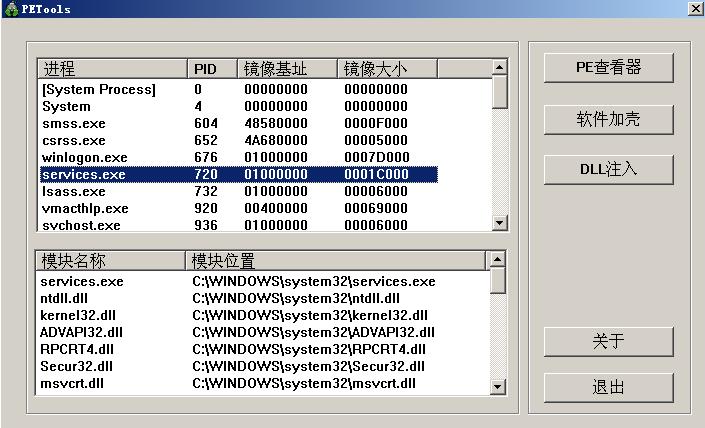Select the RPCRT4.dll module name
Viewport: 705px width, 428px height.
[77, 350]
